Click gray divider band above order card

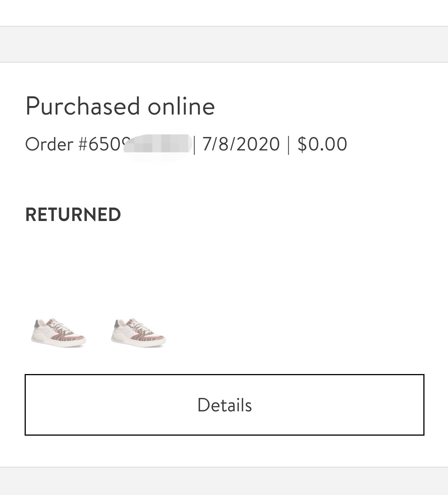[x=224, y=44]
